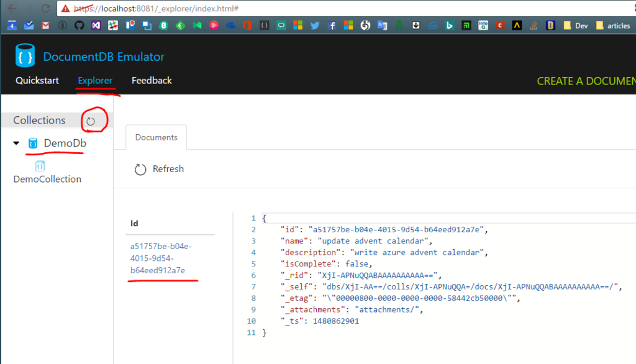Open the Twitter bookmark
636x364 pixels.
[x=315, y=25]
